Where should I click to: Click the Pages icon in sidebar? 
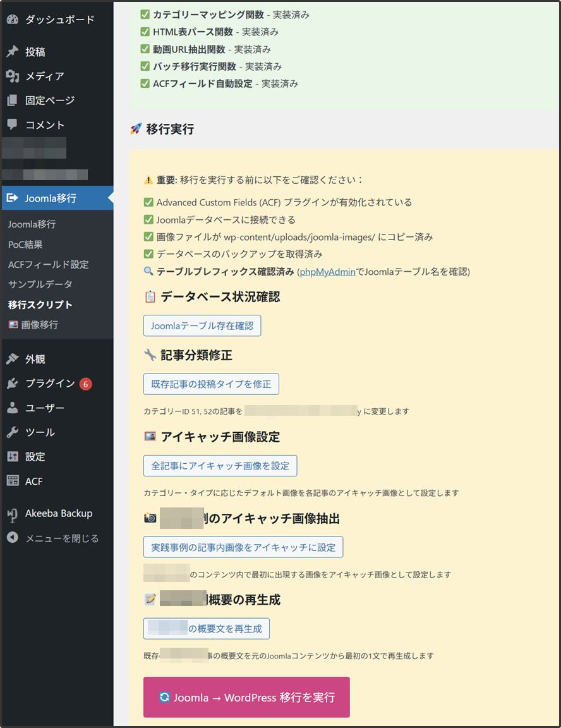pyautogui.click(x=13, y=100)
